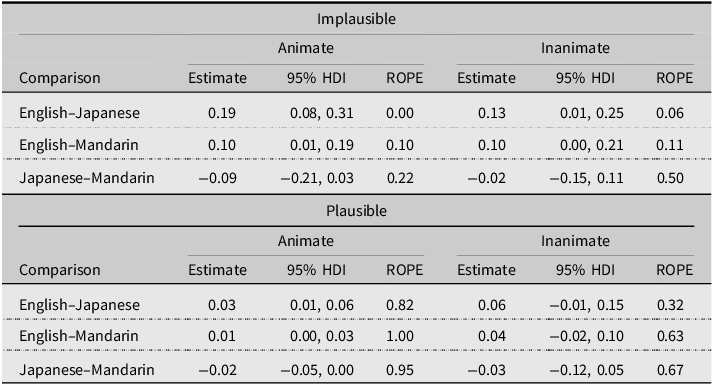
Task: Select the English–Japanese row under Implausible
Action: (x=356, y=112)
